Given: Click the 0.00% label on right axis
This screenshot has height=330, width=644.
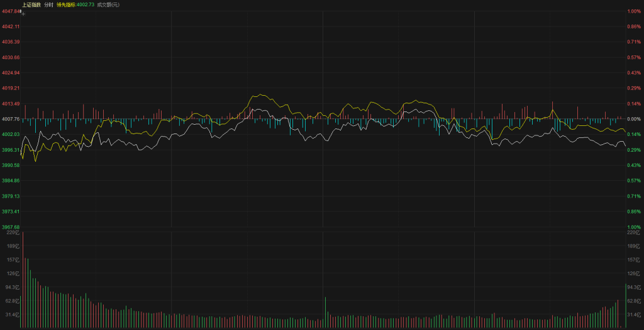Looking at the screenshot, I should coord(633,119).
